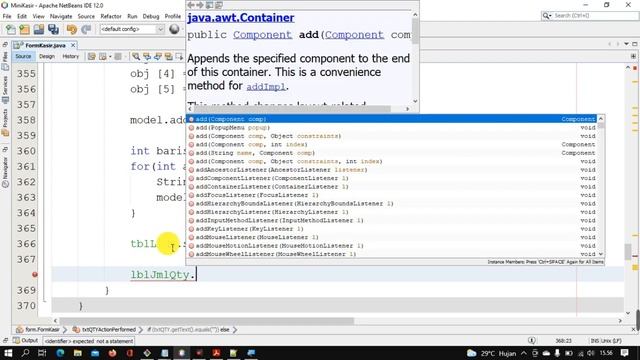This screenshot has width=640, height=360.
Task: Open the Windows Start menu
Action: pos(8,353)
